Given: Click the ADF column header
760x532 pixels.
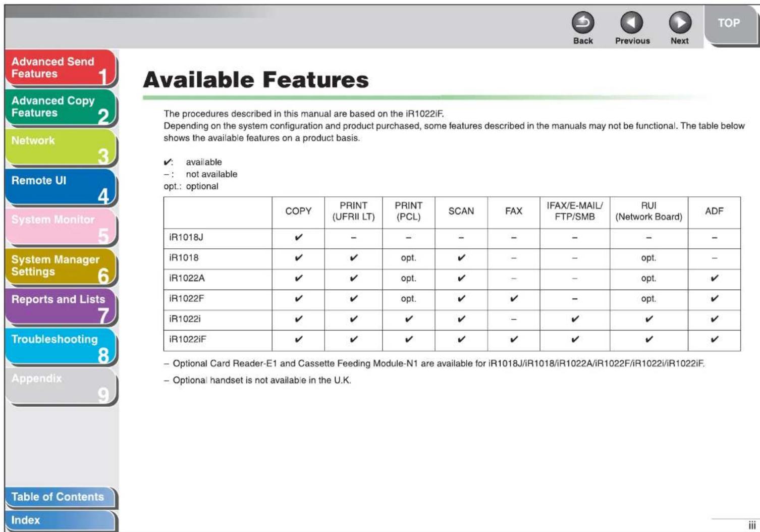Looking at the screenshot, I should [x=714, y=211].
